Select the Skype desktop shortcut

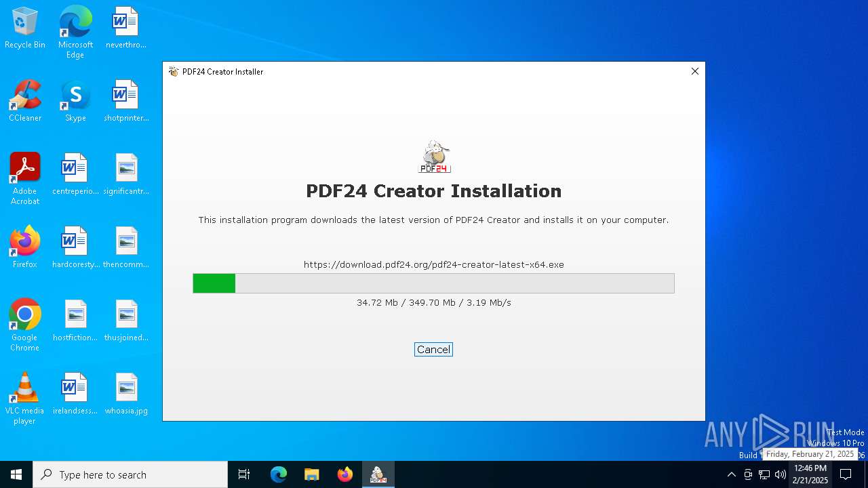coord(75,102)
